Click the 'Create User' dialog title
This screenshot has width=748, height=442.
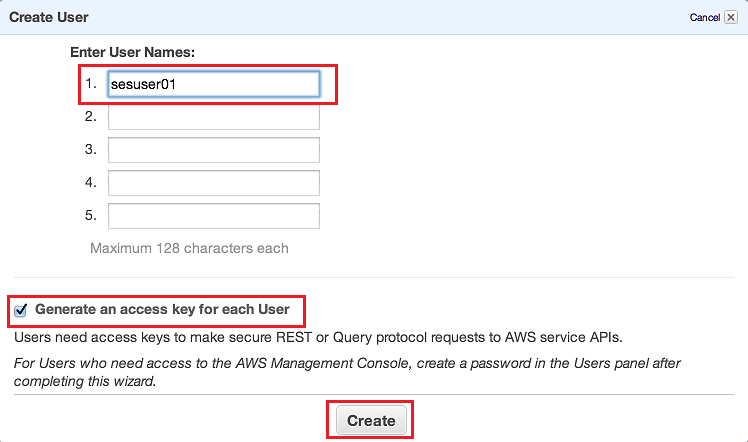click(x=49, y=17)
